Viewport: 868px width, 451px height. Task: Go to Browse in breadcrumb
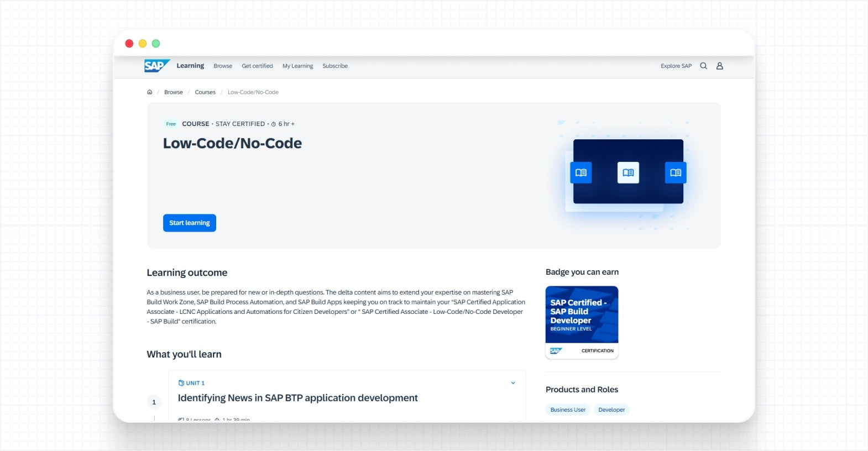click(174, 92)
